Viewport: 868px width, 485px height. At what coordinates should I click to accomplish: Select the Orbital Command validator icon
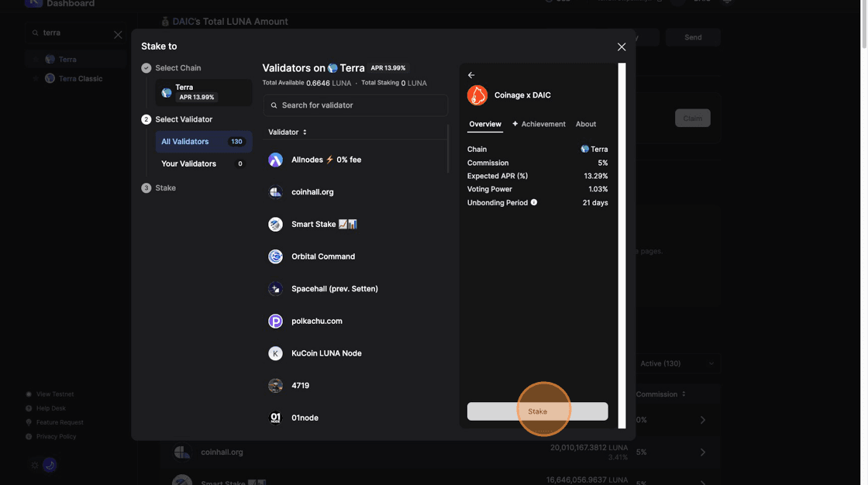point(275,256)
